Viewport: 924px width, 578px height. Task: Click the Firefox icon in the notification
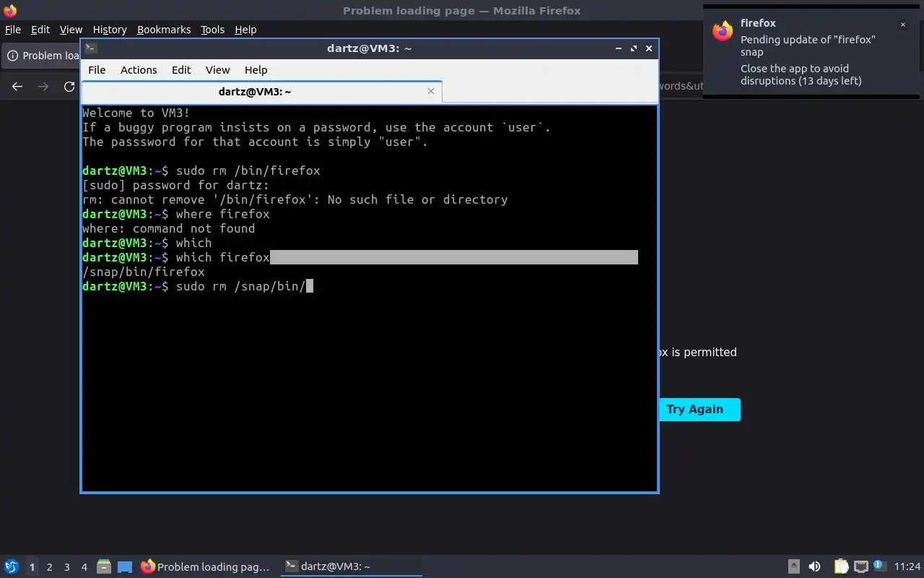coord(723,31)
